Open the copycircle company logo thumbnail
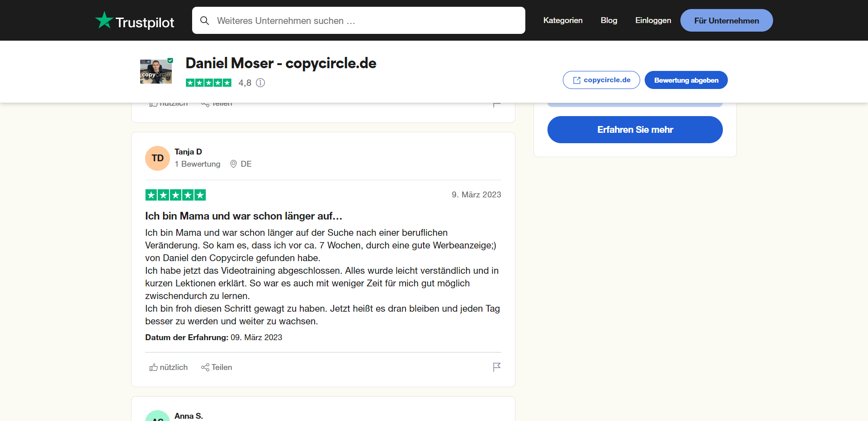The height and width of the screenshot is (421, 868). pyautogui.click(x=156, y=71)
